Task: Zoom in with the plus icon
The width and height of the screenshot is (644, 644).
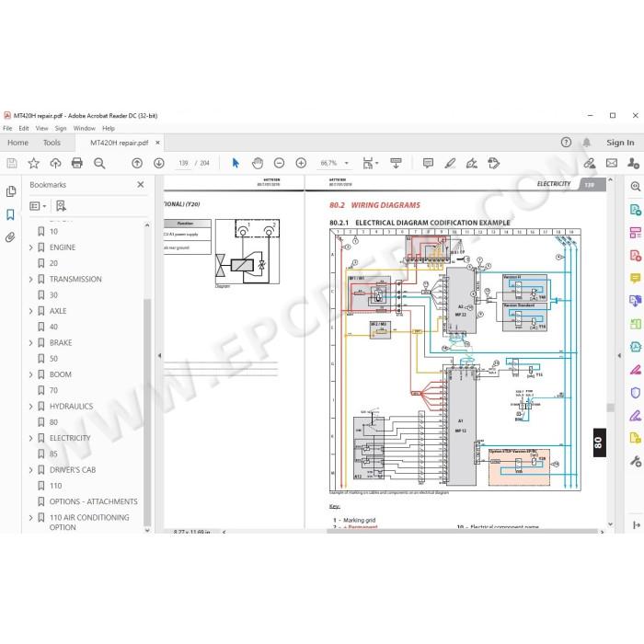Action: tap(301, 163)
